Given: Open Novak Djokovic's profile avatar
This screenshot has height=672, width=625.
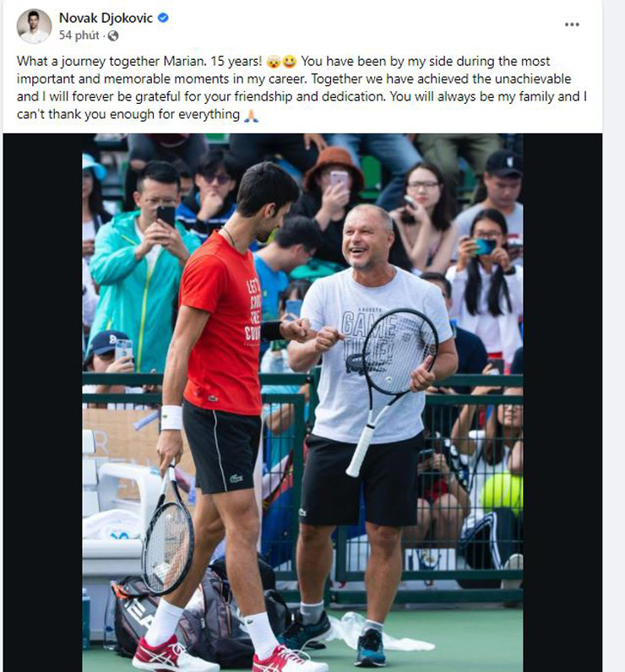Looking at the screenshot, I should point(34,26).
